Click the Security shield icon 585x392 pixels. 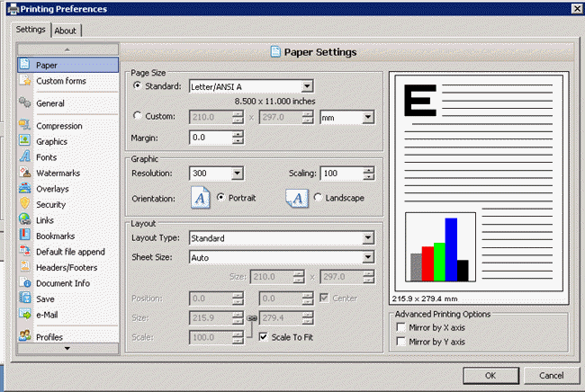(24, 203)
